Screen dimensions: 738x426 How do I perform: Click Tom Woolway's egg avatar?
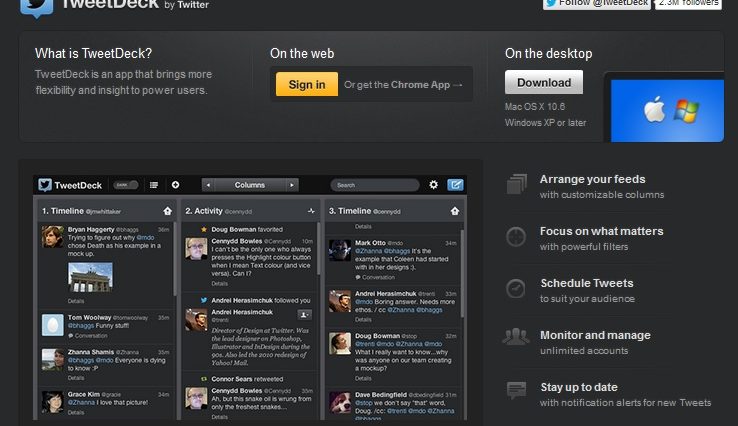pos(53,325)
